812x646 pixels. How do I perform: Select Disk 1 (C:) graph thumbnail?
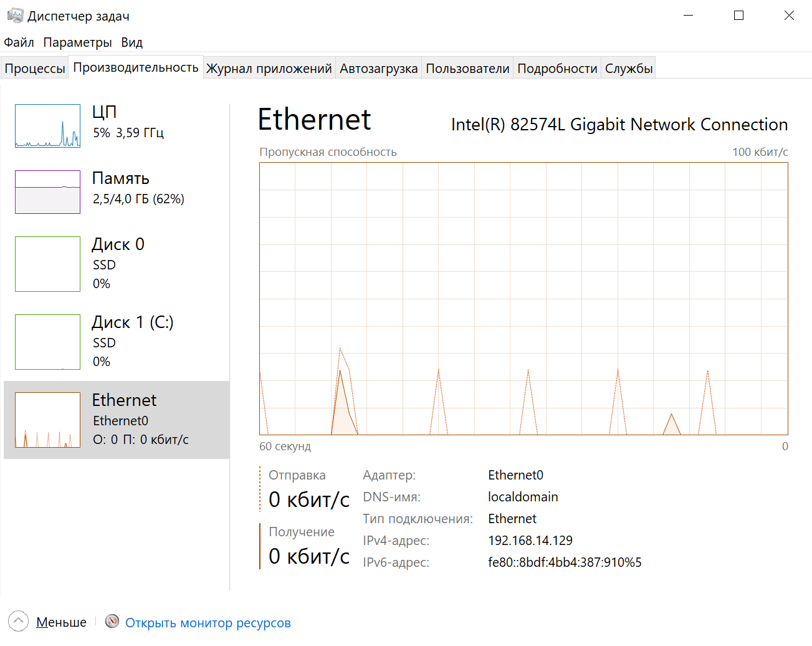48,342
